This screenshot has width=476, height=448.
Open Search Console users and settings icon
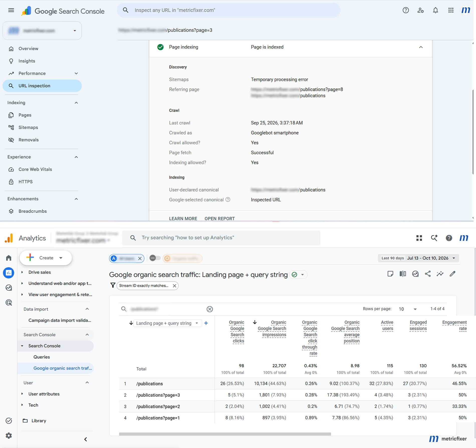click(x=421, y=10)
